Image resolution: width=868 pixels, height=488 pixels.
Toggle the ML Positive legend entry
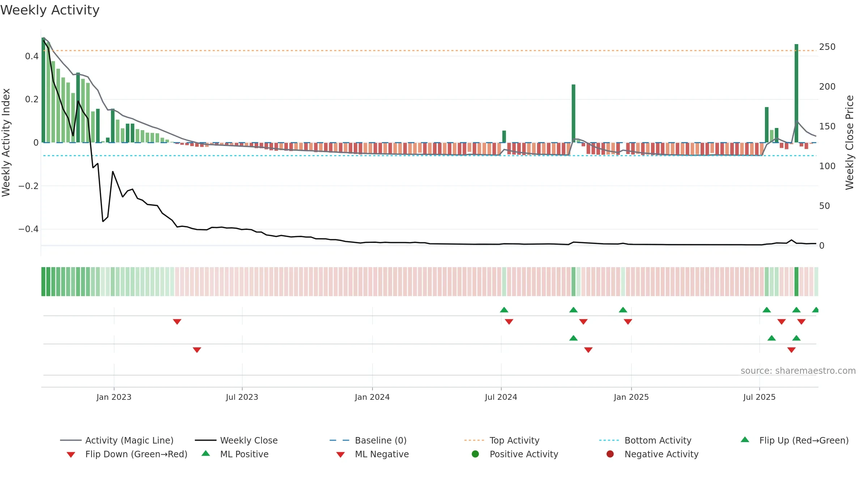pos(235,454)
